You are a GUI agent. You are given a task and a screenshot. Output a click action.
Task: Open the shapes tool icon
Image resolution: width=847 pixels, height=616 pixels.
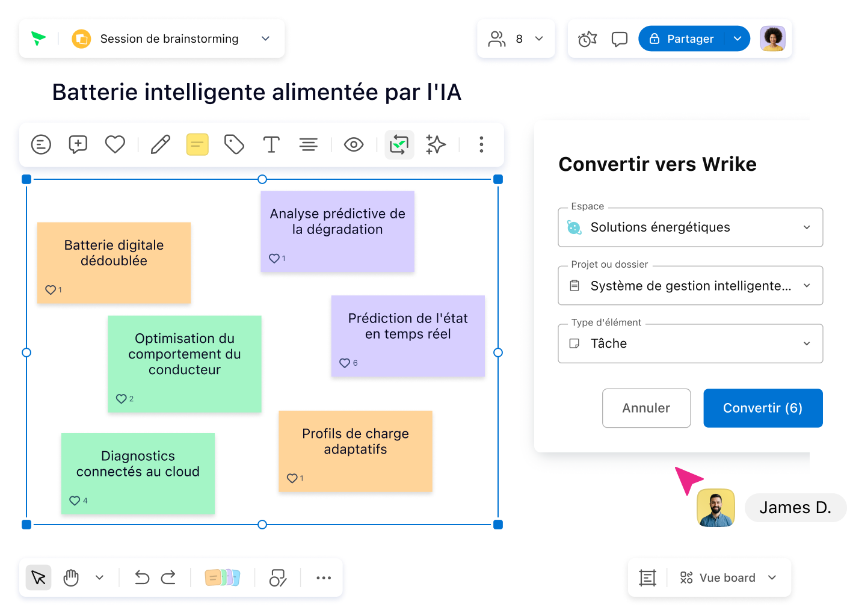pyautogui.click(x=278, y=577)
